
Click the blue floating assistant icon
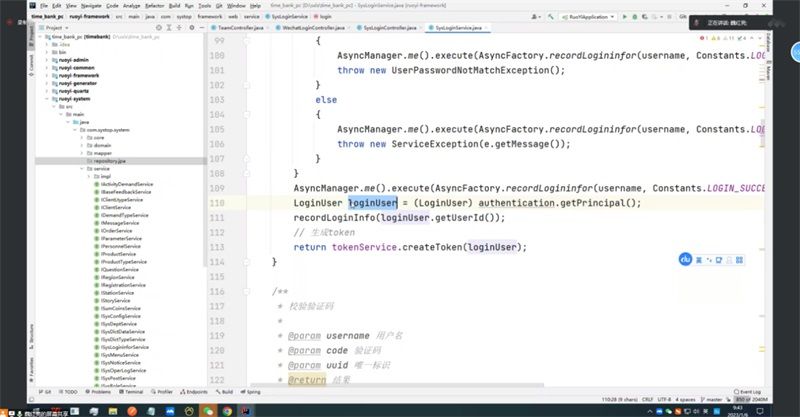tap(687, 259)
